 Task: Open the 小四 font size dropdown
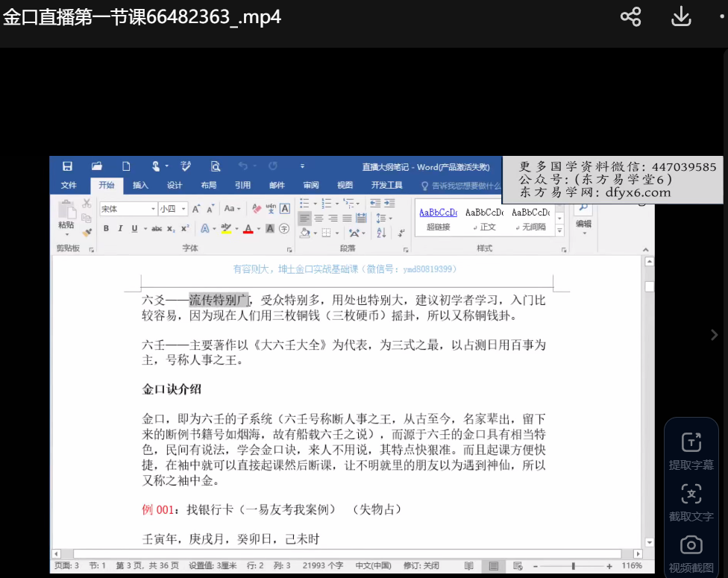pyautogui.click(x=183, y=210)
